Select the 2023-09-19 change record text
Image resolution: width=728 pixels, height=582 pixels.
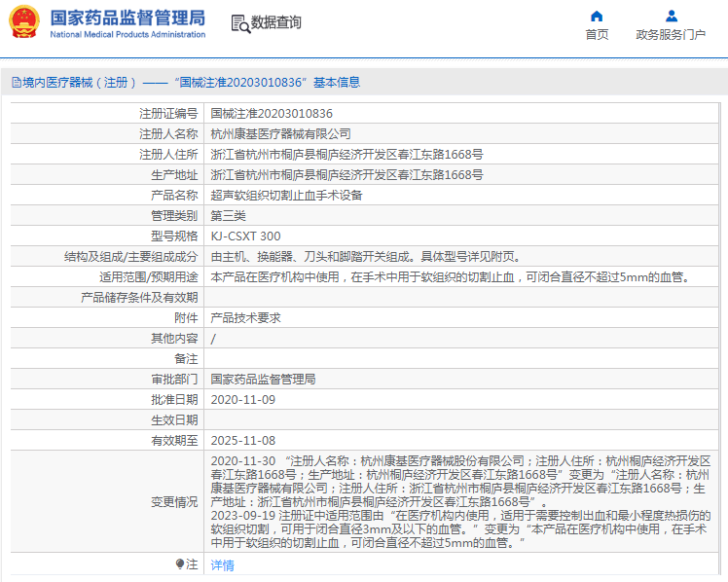click(460, 529)
